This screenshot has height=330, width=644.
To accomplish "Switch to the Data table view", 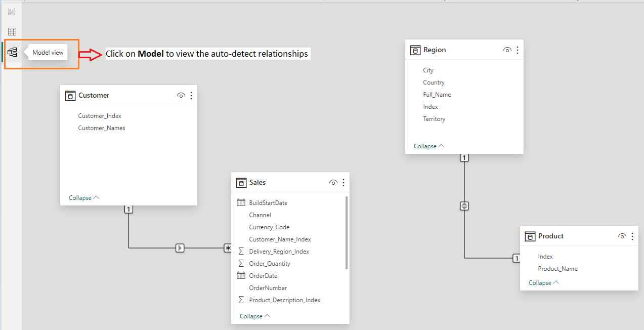I will pyautogui.click(x=12, y=32).
